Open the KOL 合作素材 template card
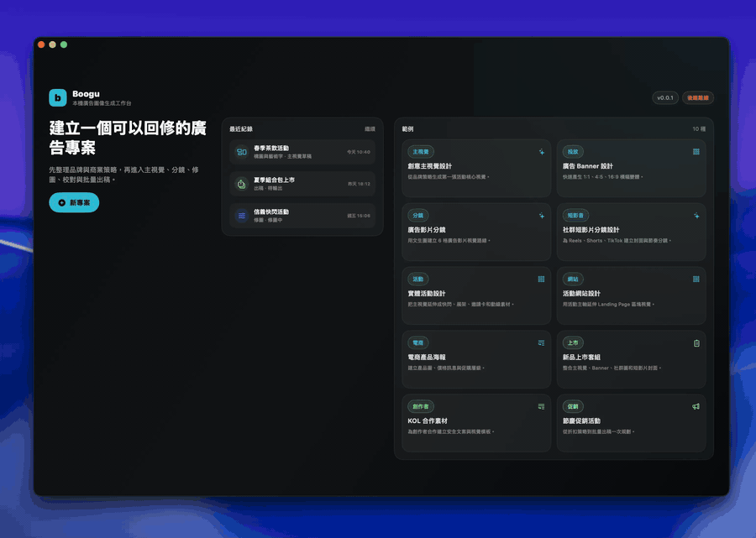The height and width of the screenshot is (538, 756). (x=476, y=423)
